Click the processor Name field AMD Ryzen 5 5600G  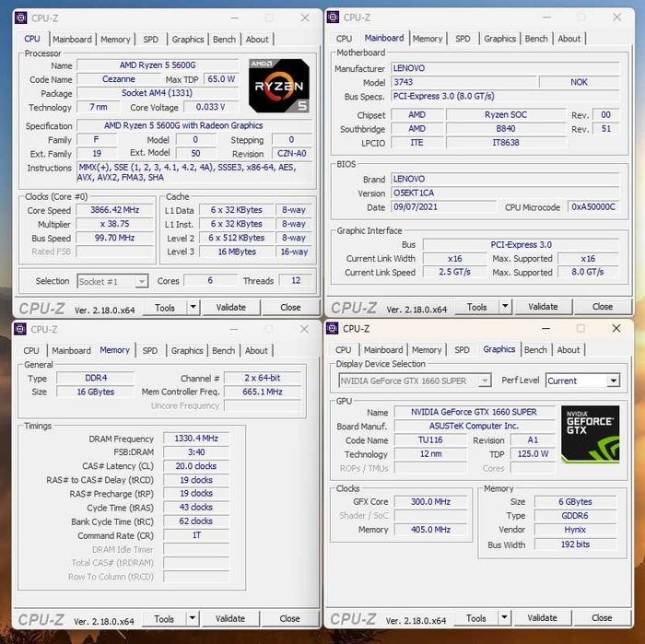158,65
